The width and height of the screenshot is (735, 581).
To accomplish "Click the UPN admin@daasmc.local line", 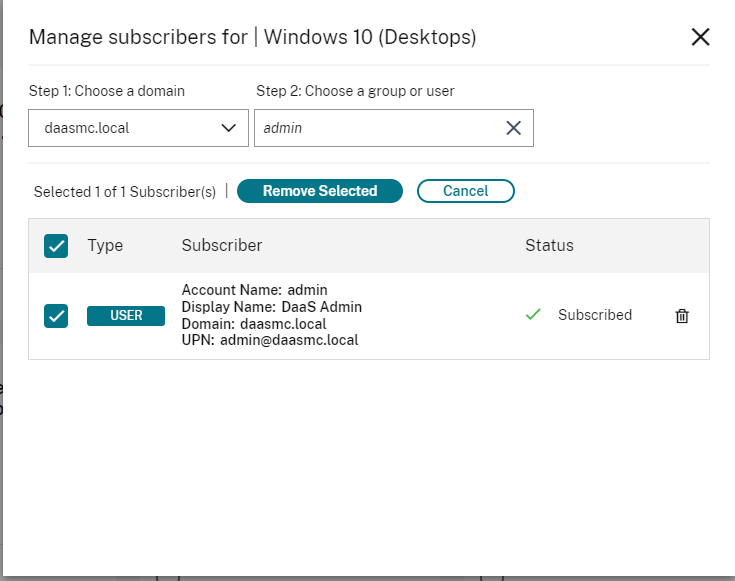I will pos(270,340).
